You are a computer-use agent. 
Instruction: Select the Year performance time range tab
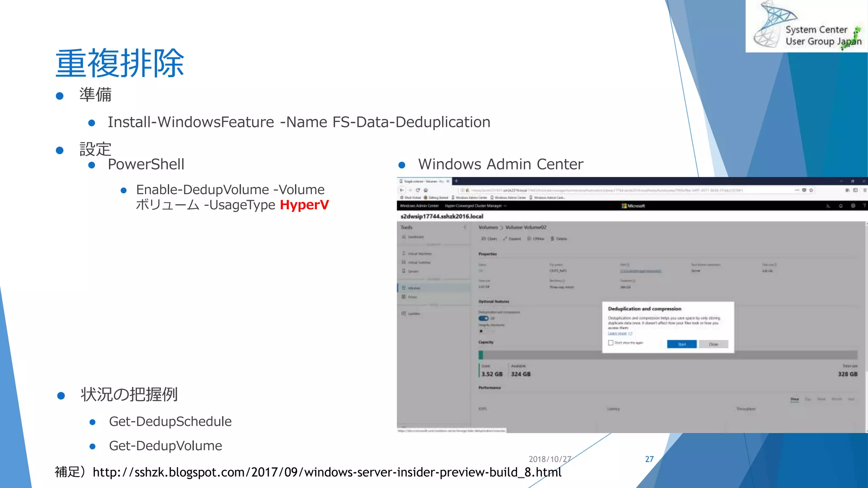[x=851, y=399]
